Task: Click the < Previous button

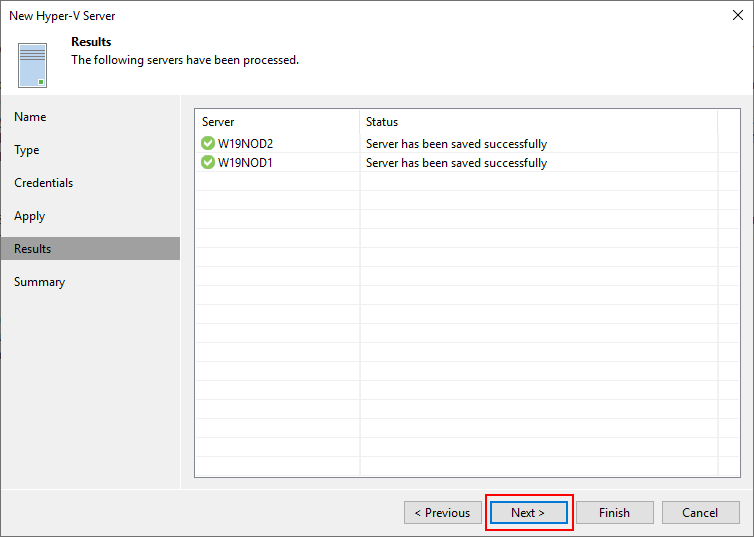Action: pyautogui.click(x=442, y=512)
